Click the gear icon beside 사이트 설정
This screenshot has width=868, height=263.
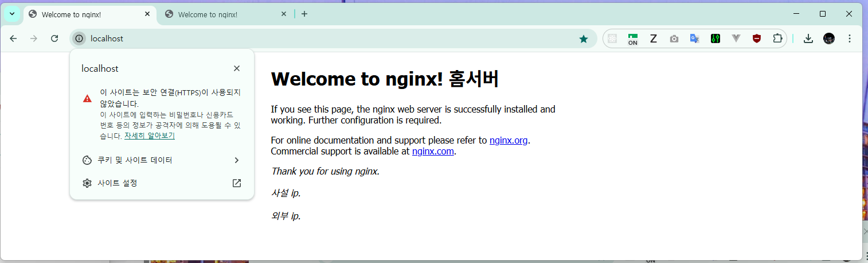tap(87, 183)
